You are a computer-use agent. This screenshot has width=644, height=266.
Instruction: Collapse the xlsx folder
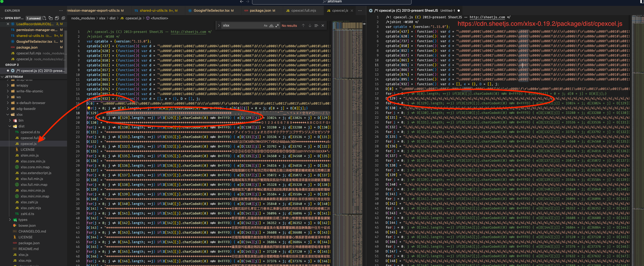coord(8,115)
